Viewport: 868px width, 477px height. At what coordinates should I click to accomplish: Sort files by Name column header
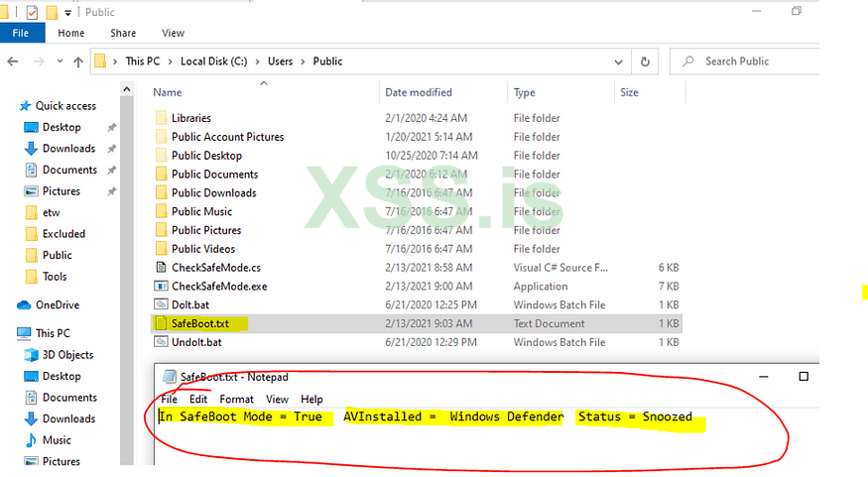tap(168, 92)
